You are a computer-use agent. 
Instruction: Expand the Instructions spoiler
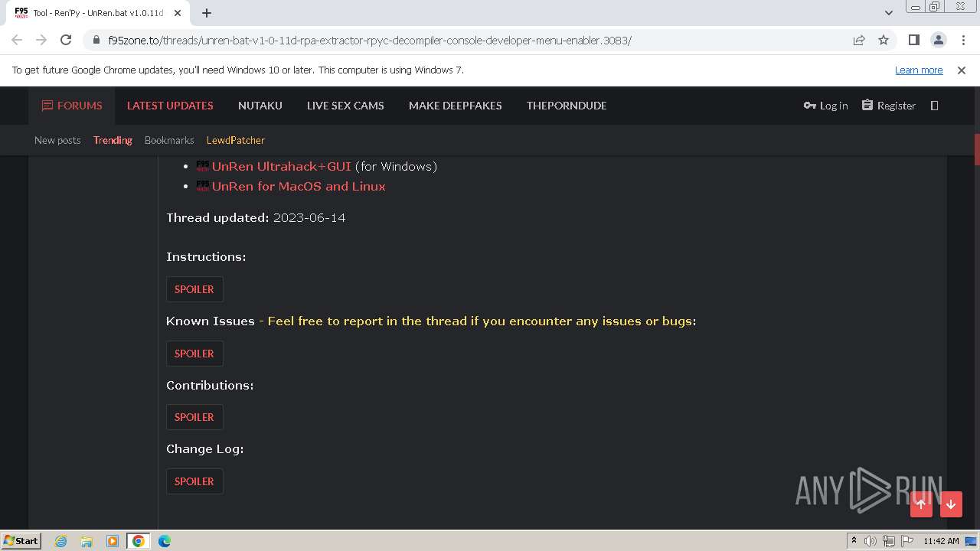(194, 289)
